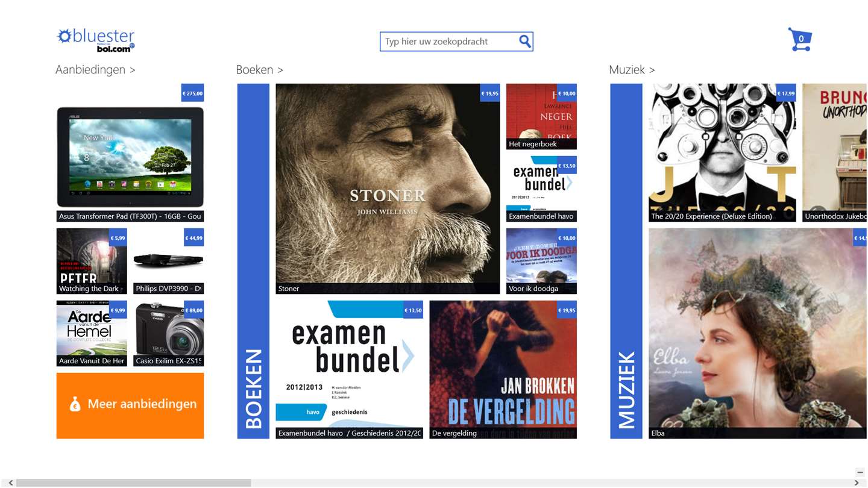Select the vertical BOEKEN category bar

pos(253,261)
